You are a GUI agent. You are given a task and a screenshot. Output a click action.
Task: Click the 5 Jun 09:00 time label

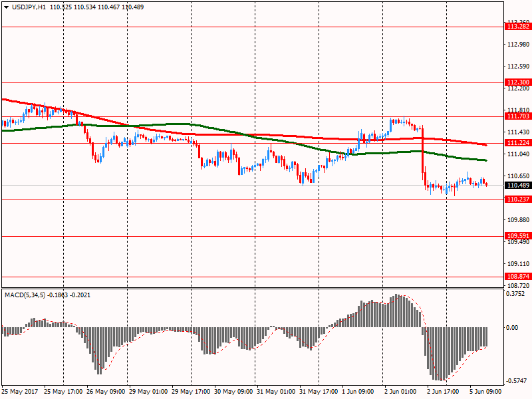pos(485,392)
